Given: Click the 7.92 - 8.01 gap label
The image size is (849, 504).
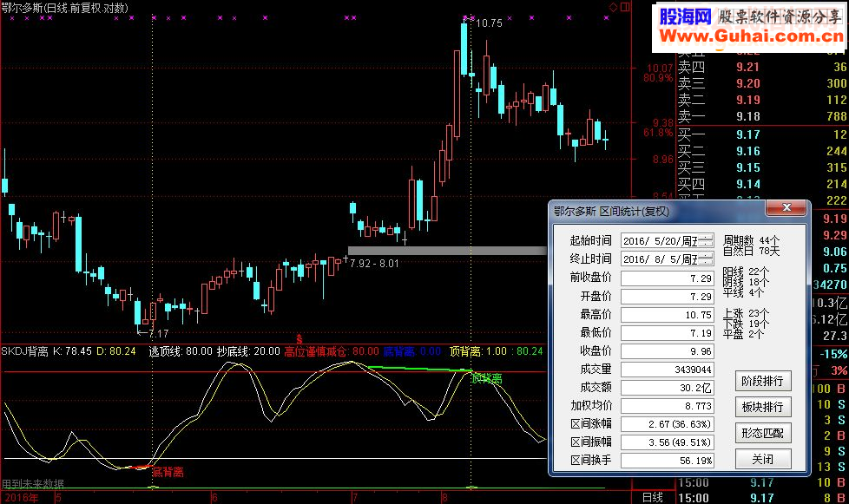Looking at the screenshot, I should (374, 264).
